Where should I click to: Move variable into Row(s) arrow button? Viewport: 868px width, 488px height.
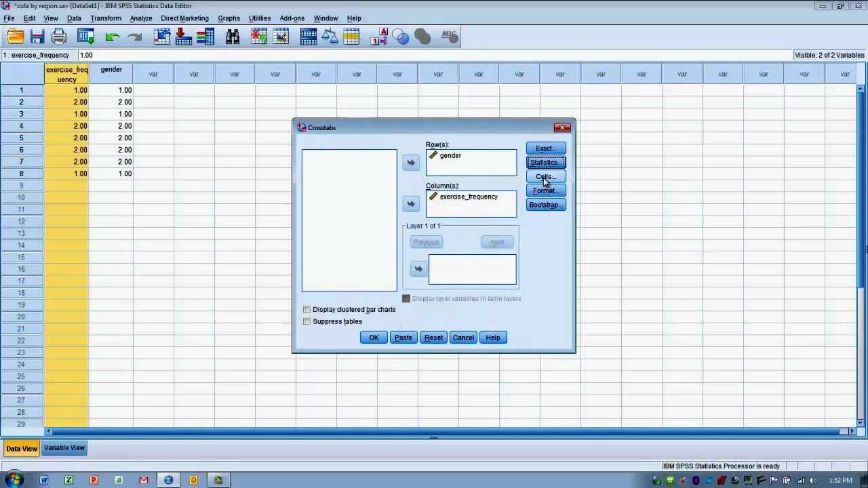[411, 163]
